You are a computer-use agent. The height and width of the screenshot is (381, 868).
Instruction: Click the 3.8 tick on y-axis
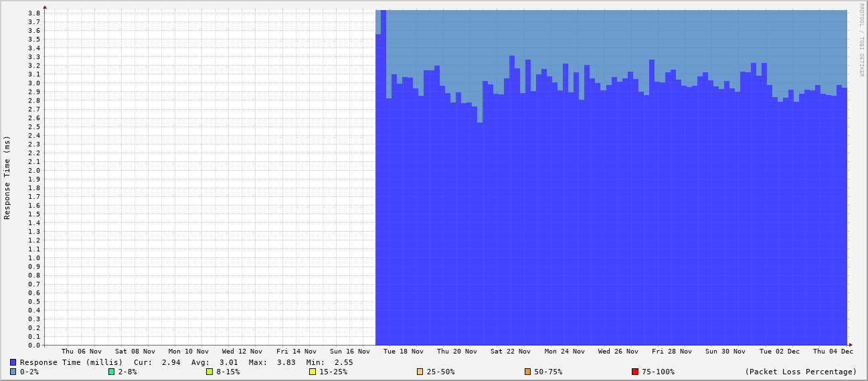coord(34,13)
